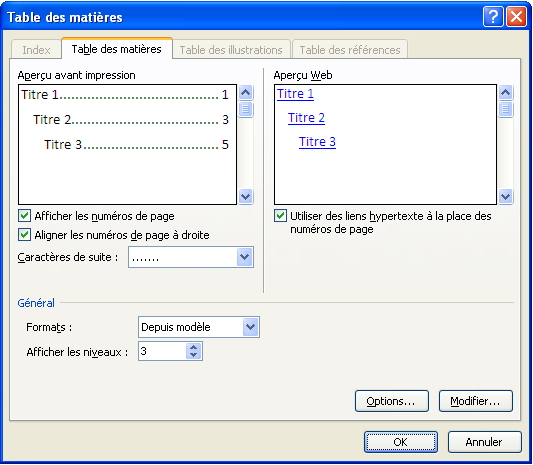Click the print preview scrollbar thumb
The height and width of the screenshot is (465, 533).
pos(245,109)
